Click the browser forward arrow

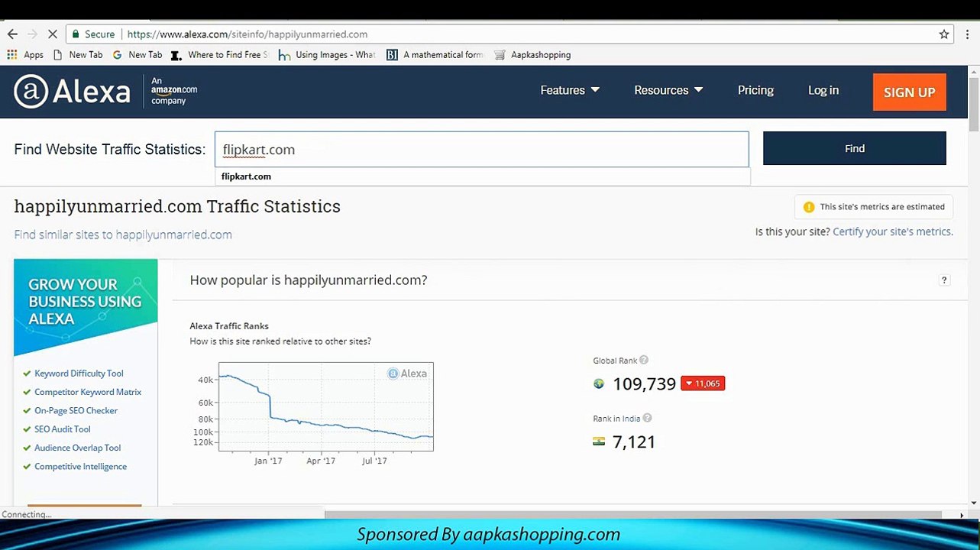(32, 34)
